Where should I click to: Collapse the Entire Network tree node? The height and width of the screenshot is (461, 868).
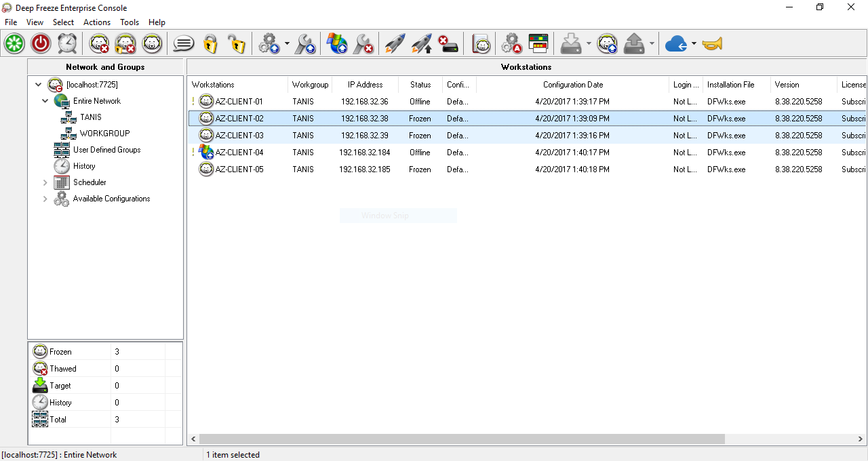(45, 101)
